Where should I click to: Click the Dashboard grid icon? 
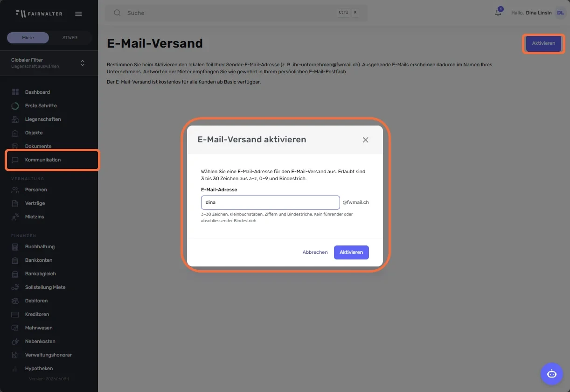15,92
